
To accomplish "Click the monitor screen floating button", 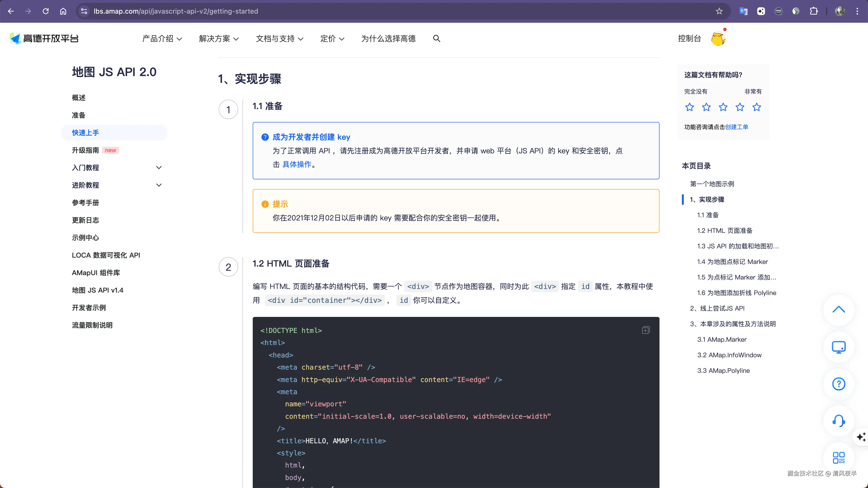I will tap(838, 347).
